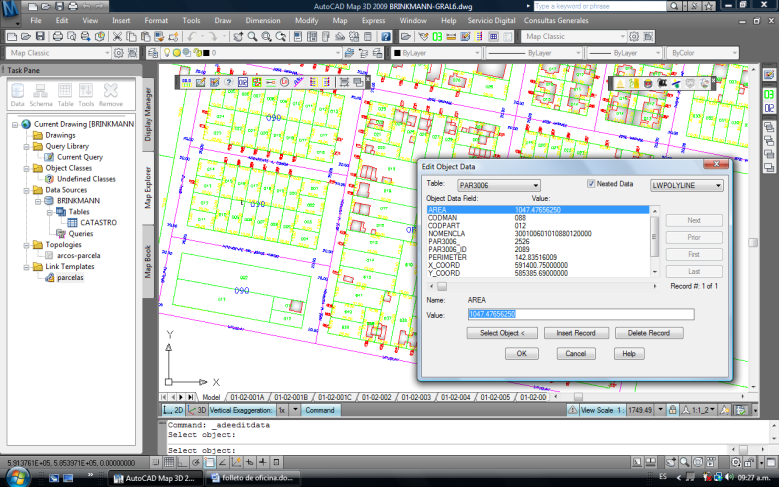Screen dimensions: 779x487
Task: Click the Save icon
Action: pos(40,36)
